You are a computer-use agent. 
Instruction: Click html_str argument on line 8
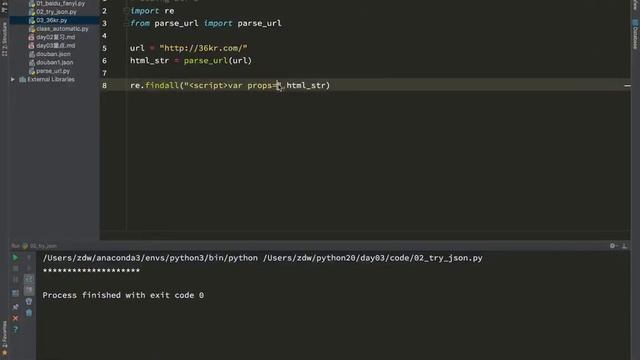point(306,85)
